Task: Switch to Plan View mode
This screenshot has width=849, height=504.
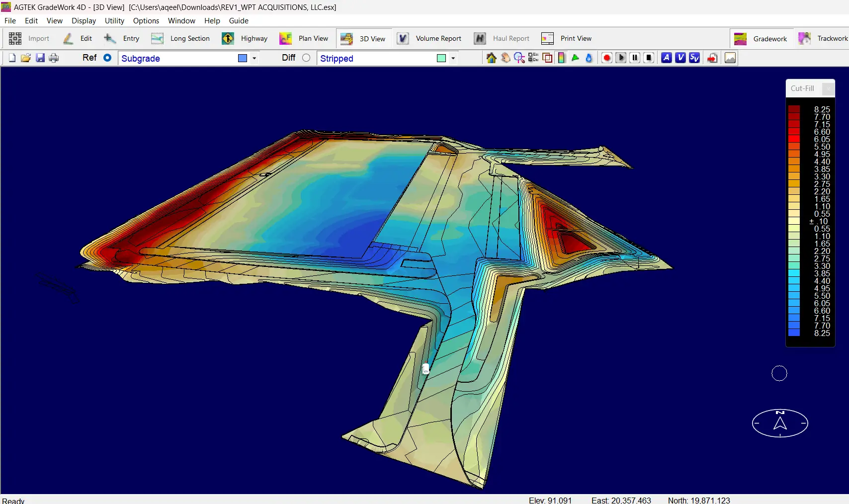Action: (304, 38)
